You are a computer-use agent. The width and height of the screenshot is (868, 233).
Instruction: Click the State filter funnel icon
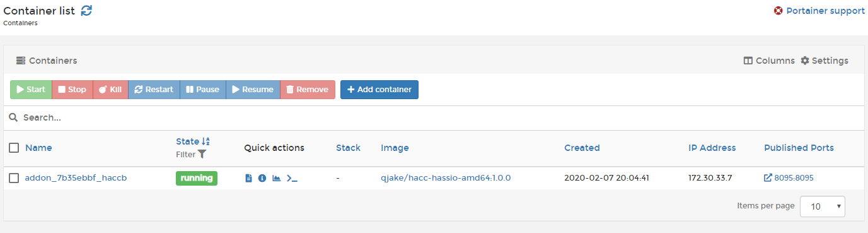(x=202, y=154)
